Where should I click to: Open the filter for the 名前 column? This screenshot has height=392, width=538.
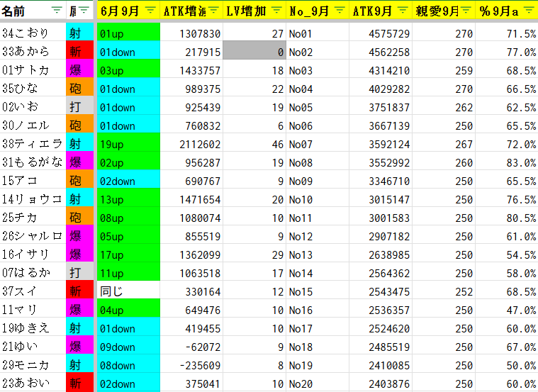tap(57, 11)
